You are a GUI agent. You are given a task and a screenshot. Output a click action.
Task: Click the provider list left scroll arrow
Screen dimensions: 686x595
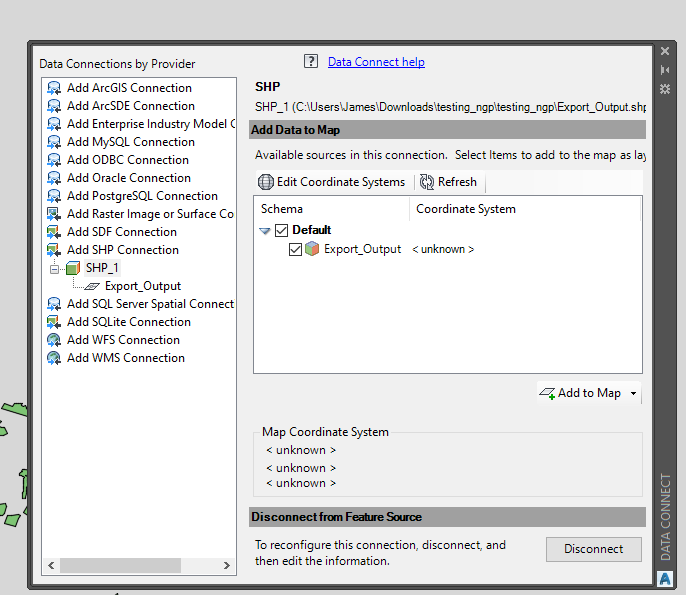tap(51, 566)
